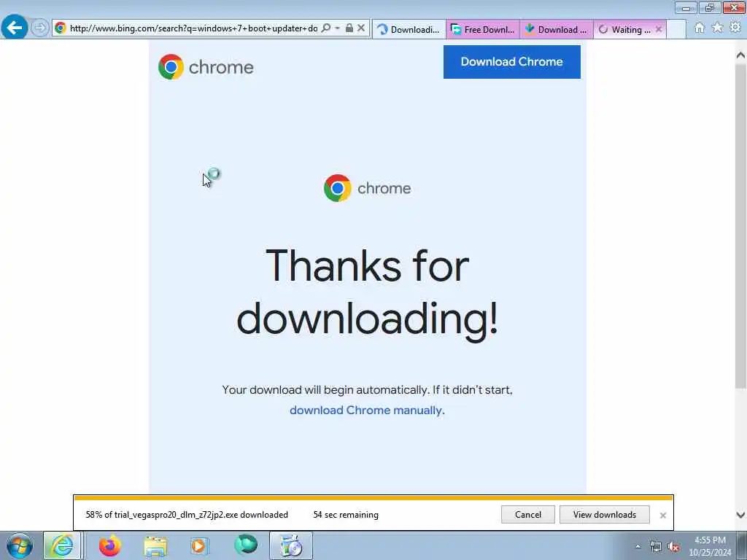
Task: Go to the Home page icon
Action: pos(700,28)
